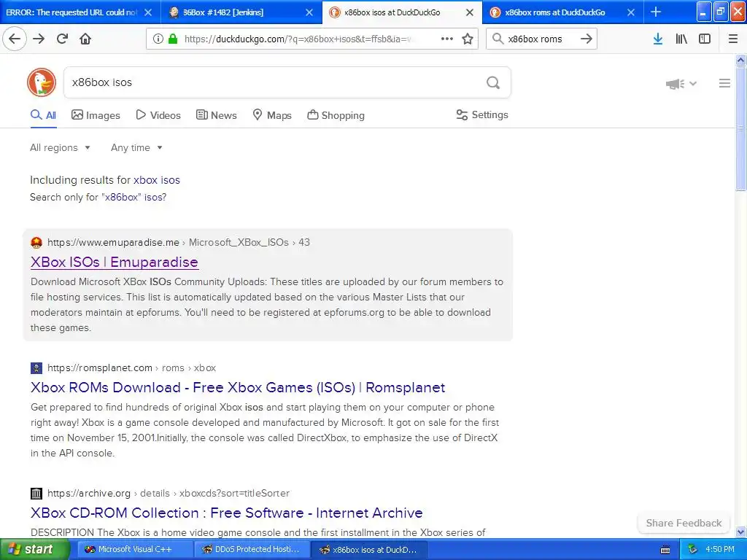Open the Windows Start menu
The width and height of the screenshot is (747, 560).
34,550
